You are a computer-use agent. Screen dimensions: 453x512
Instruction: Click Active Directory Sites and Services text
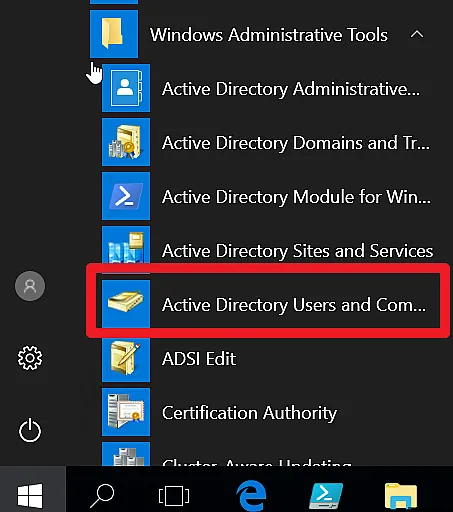click(x=297, y=251)
